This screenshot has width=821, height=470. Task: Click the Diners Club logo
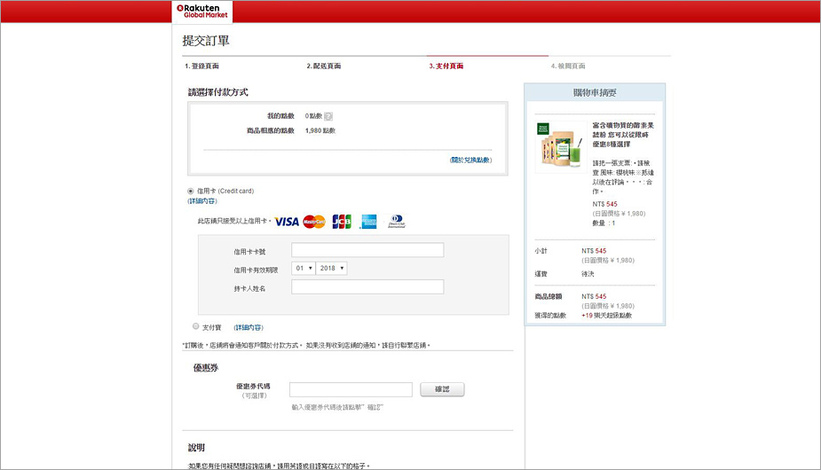pyautogui.click(x=396, y=221)
